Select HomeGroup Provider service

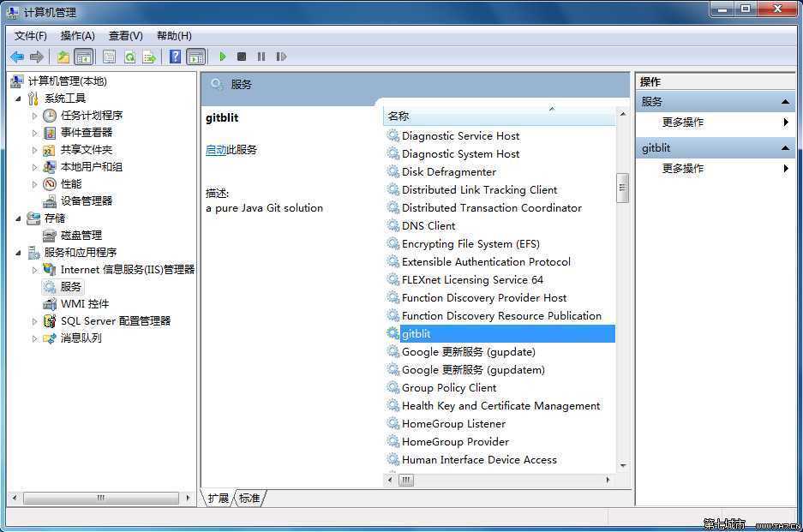[x=455, y=441]
